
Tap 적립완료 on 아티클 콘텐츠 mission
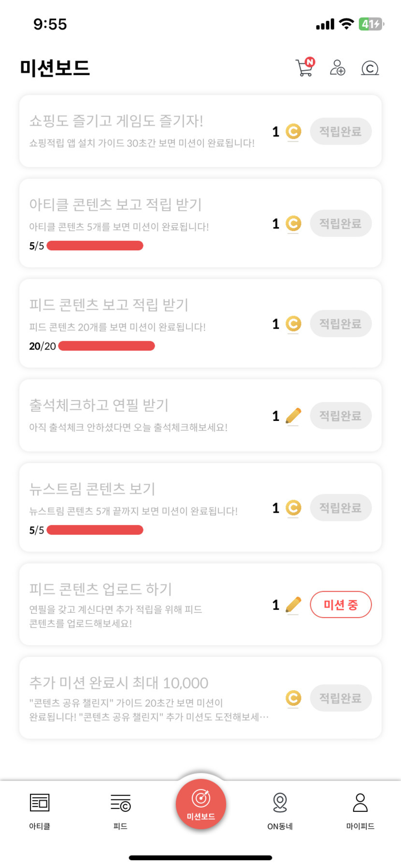click(x=341, y=224)
